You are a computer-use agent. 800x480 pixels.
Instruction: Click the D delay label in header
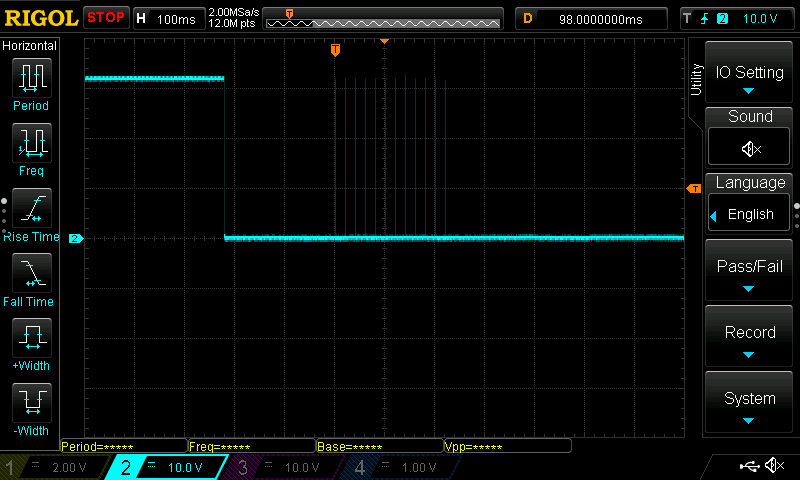click(528, 19)
